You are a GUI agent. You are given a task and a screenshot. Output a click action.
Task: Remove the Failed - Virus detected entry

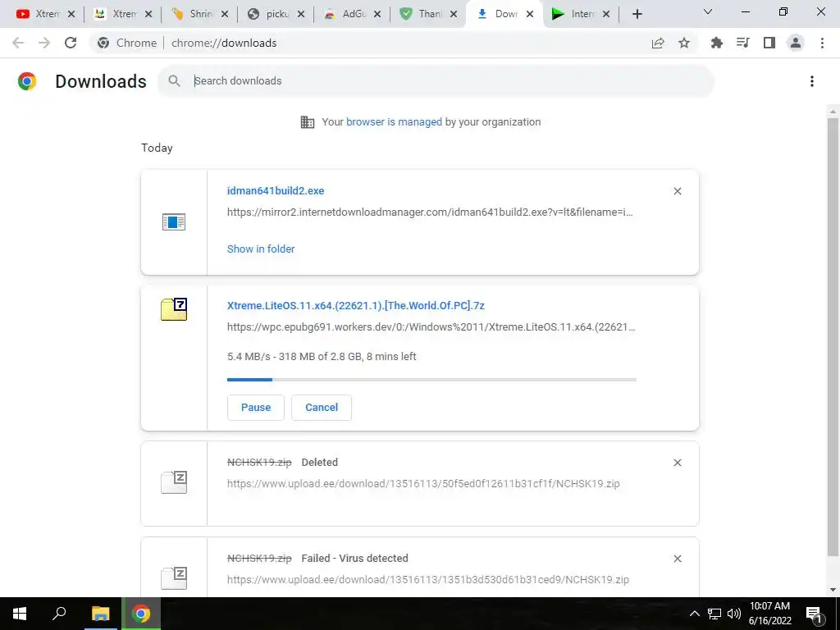click(678, 559)
